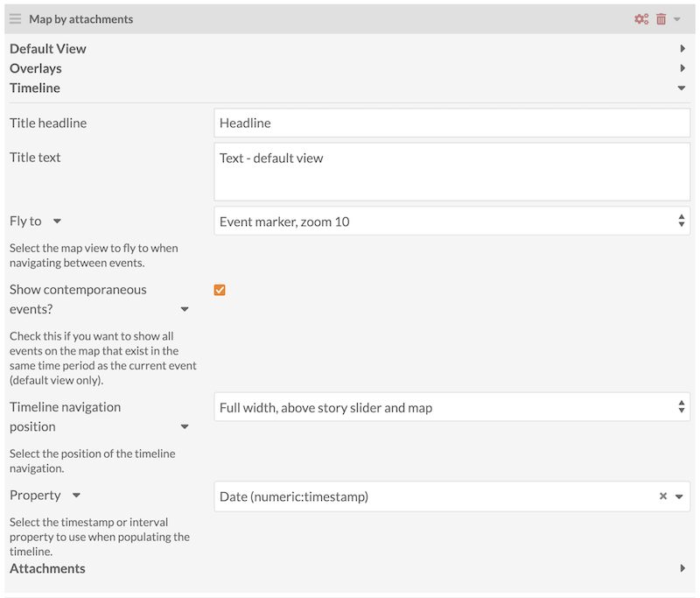700x598 pixels.
Task: Clear the Property selection with the x
Action: pyautogui.click(x=663, y=496)
